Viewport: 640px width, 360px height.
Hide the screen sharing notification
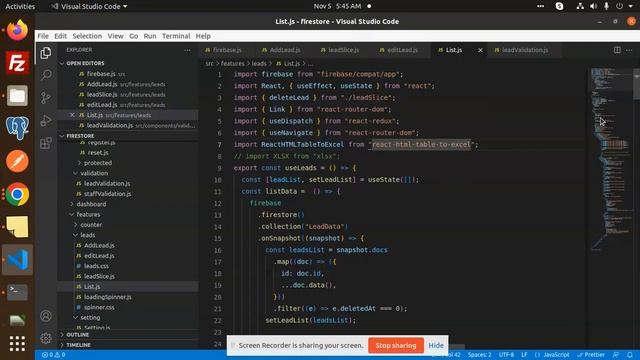coord(436,345)
